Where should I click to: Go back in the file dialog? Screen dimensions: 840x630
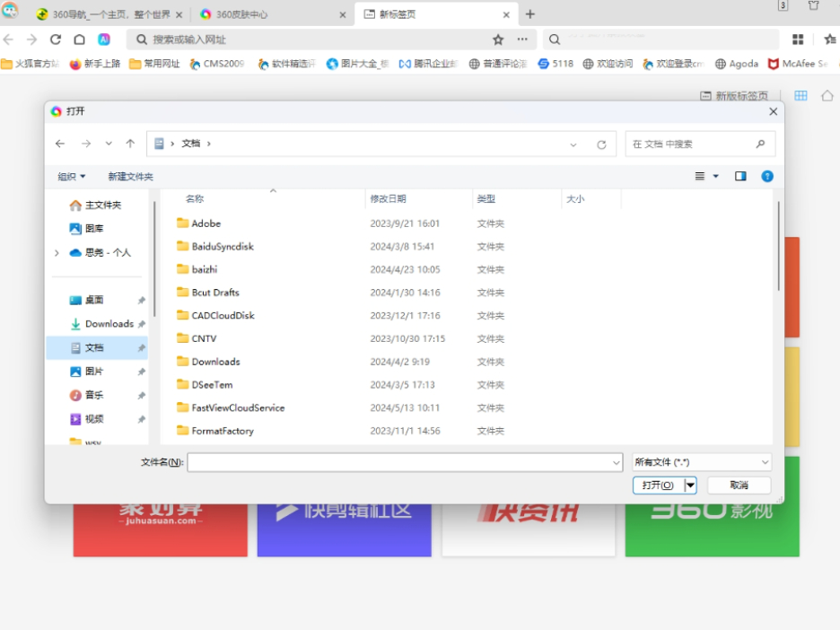click(x=60, y=144)
